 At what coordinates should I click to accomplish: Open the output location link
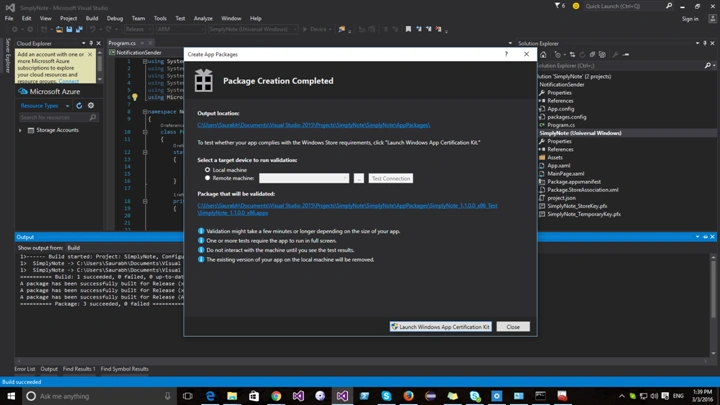[x=314, y=125]
